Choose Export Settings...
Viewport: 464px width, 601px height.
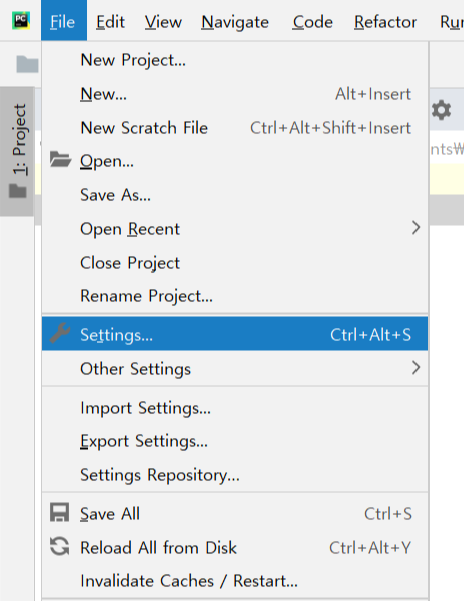[235, 441]
